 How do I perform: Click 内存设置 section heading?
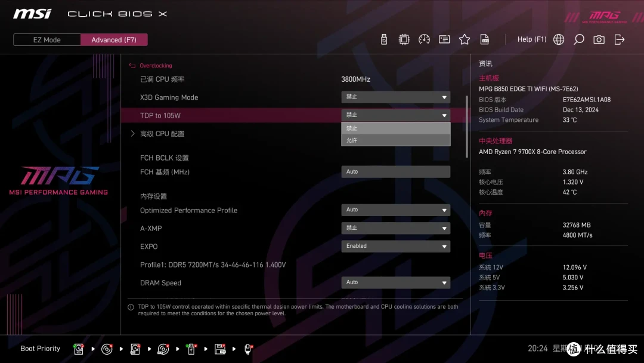[153, 196]
